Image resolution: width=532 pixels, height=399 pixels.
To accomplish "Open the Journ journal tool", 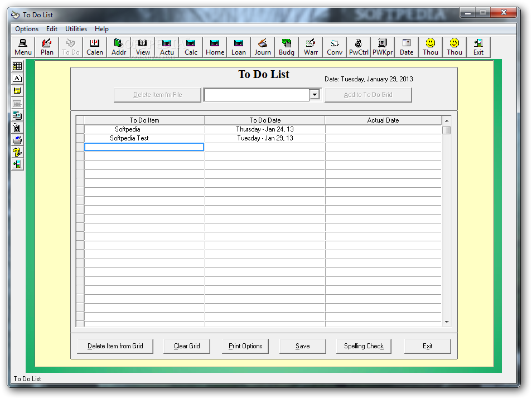I will [x=263, y=47].
